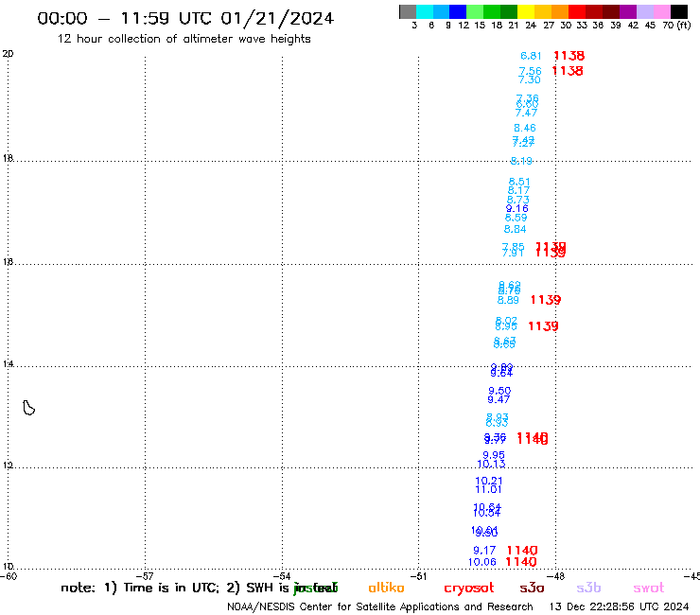
Task: Click the wave height value 11.01
Action: [x=488, y=489]
